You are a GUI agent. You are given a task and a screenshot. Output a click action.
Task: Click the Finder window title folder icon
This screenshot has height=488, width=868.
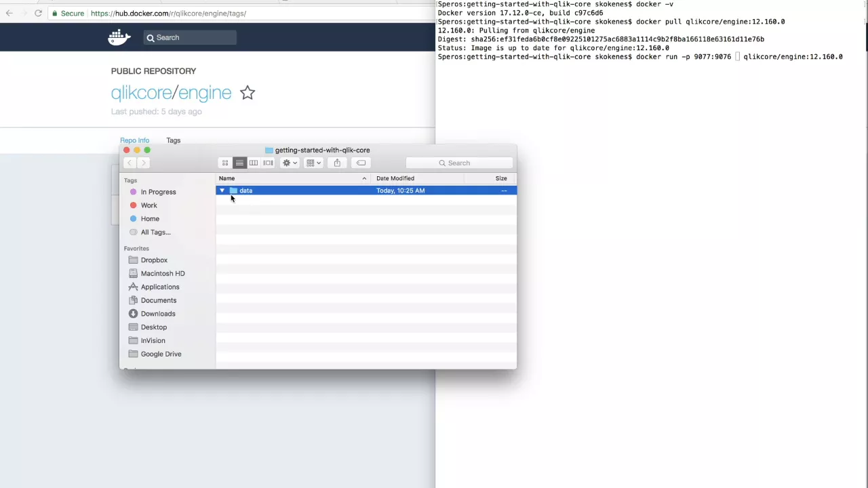click(x=269, y=150)
